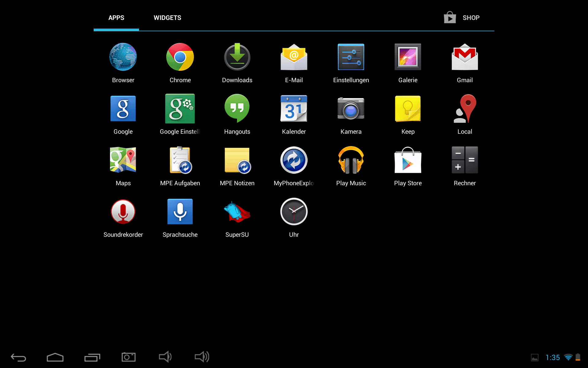This screenshot has height=368, width=588.
Task: Open the Recent apps button
Action: [x=92, y=357]
